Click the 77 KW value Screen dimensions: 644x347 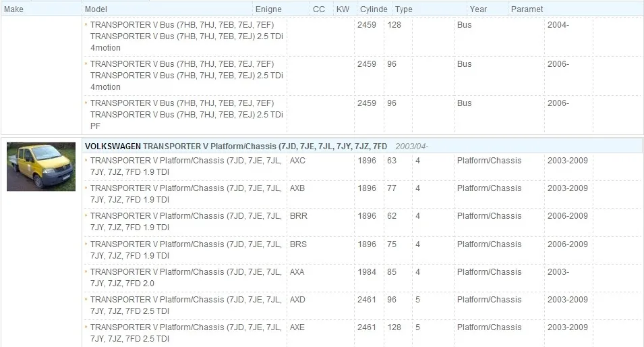click(392, 188)
